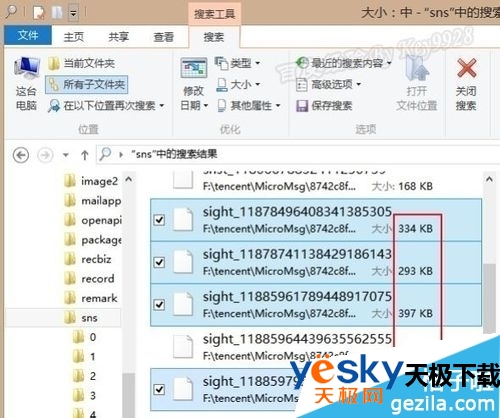Toggle checkbox of sight file sized 397 KB

tap(159, 305)
